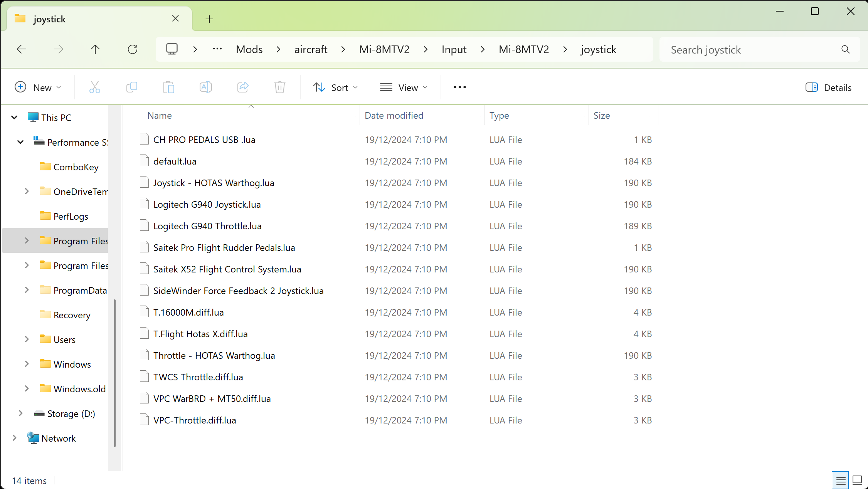Refresh the joystick folder view
Image resolution: width=868 pixels, height=489 pixels.
tap(133, 49)
